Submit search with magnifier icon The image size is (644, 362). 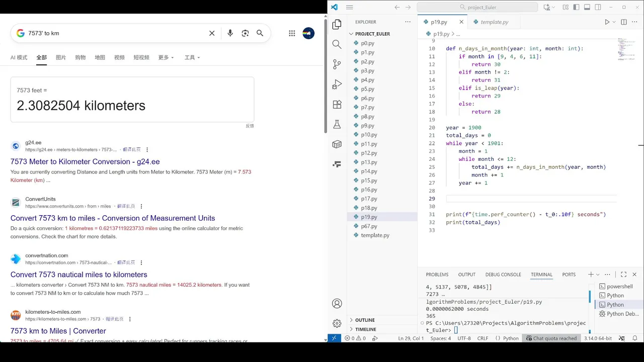[x=260, y=33]
